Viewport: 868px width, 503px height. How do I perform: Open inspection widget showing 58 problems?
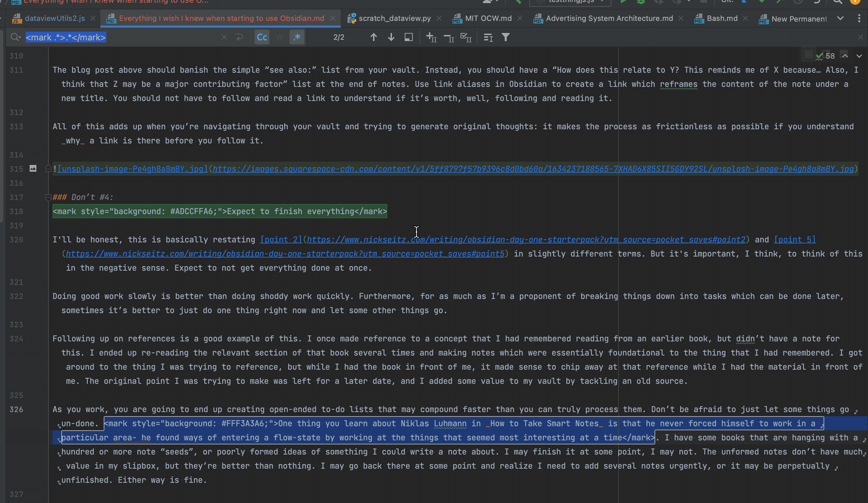(x=826, y=56)
